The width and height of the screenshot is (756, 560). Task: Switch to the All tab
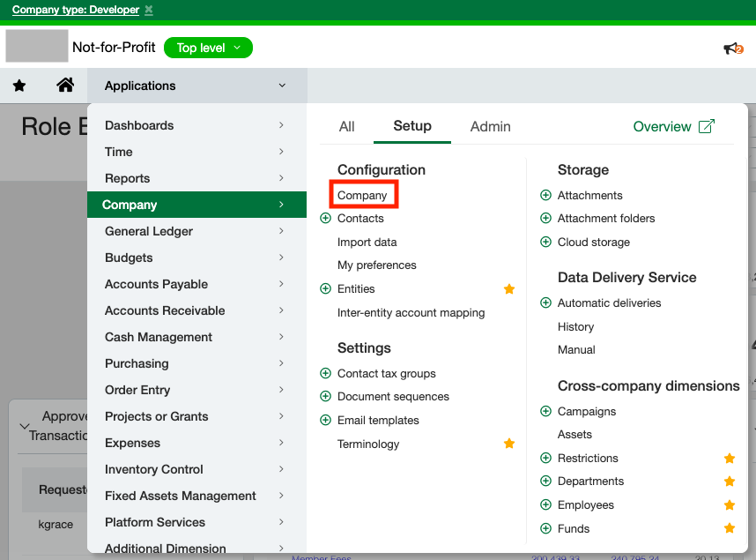(346, 126)
